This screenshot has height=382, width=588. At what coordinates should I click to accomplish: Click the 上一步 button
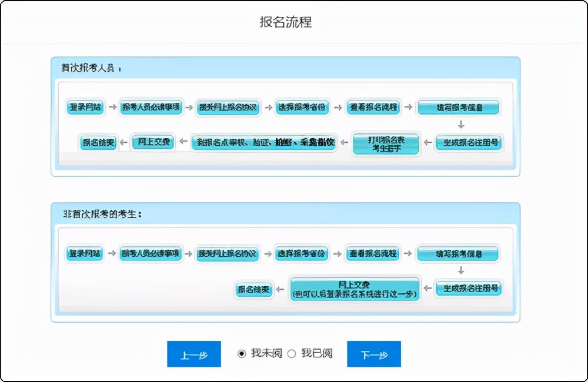194,354
